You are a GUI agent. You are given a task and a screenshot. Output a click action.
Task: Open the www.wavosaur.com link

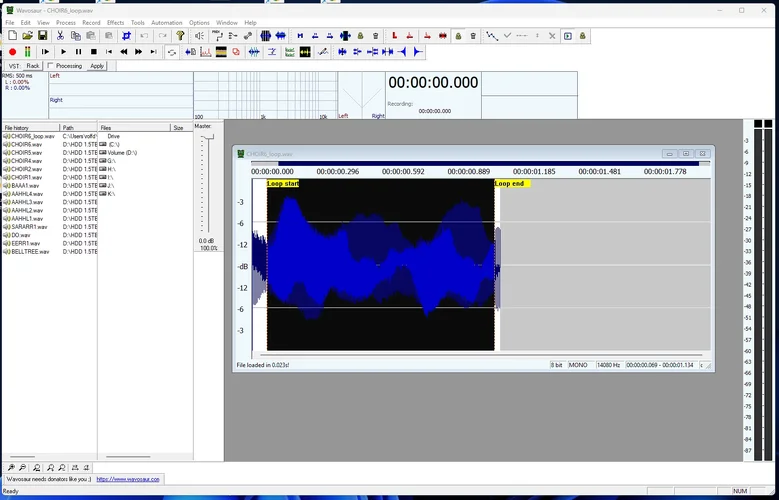click(x=128, y=479)
